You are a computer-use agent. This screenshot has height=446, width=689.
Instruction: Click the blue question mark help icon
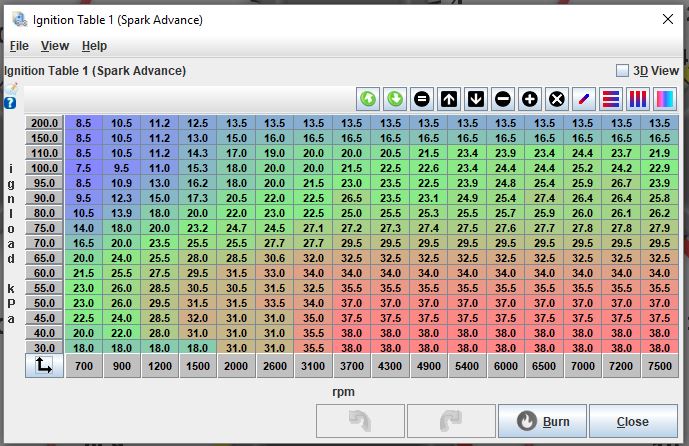11,103
